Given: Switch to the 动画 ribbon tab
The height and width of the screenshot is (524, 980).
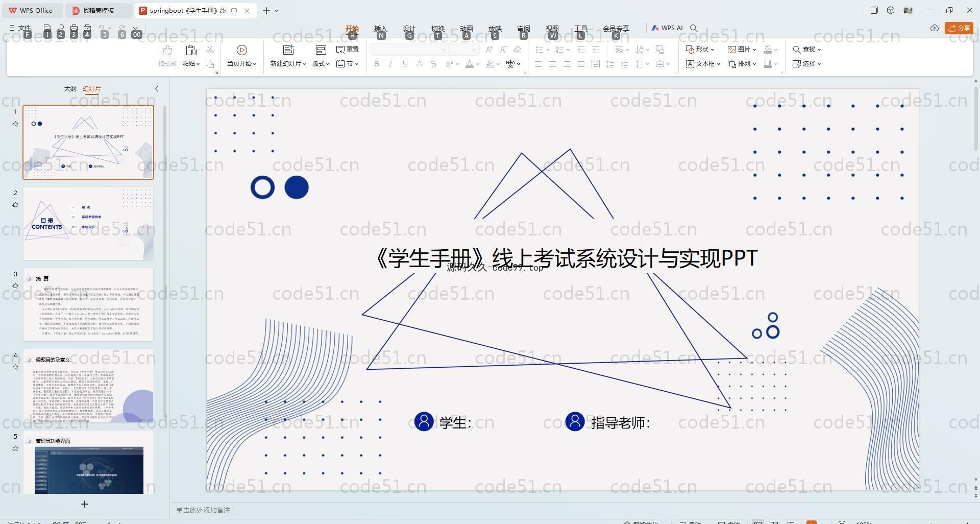Looking at the screenshot, I should click(x=466, y=29).
